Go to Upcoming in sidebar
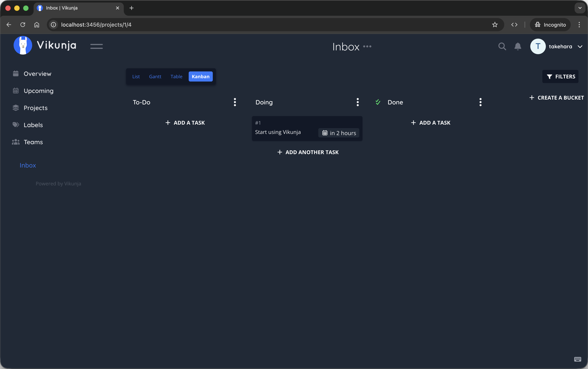Image resolution: width=588 pixels, height=369 pixels. (38, 91)
